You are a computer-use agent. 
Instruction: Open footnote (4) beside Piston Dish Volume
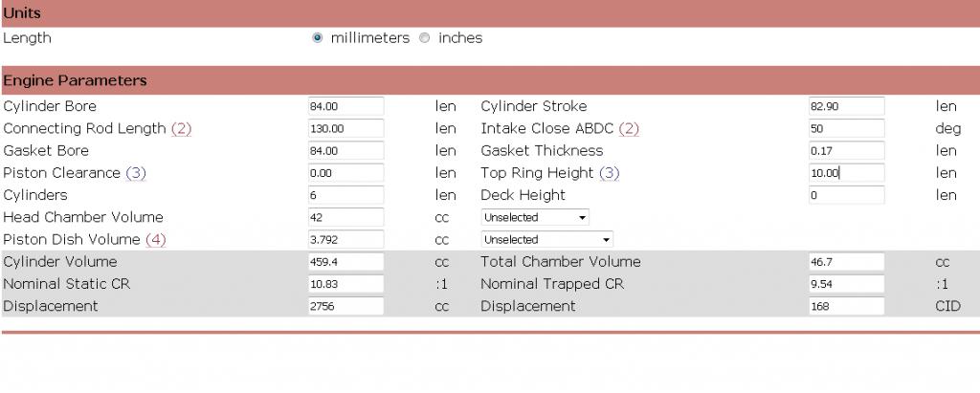point(155,239)
